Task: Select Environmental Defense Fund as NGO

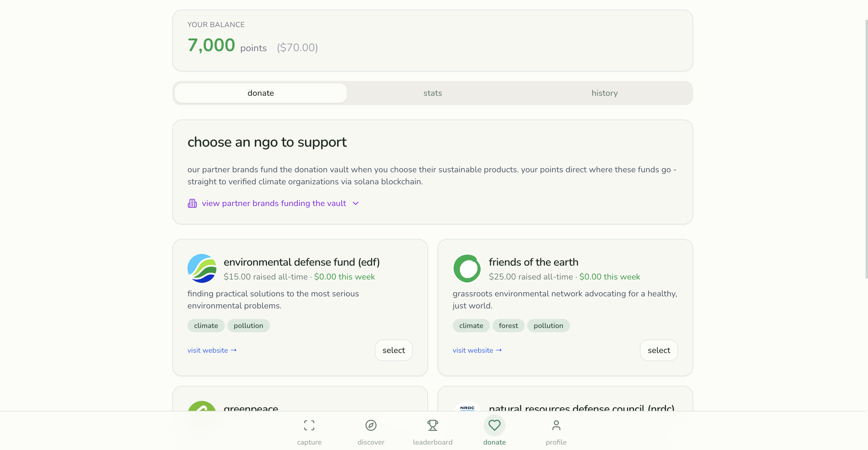Action: [394, 350]
